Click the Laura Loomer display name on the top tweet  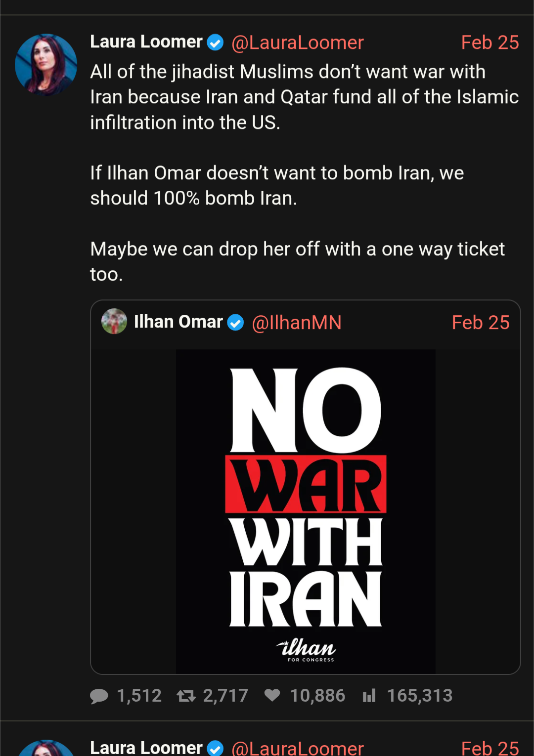click(x=146, y=42)
